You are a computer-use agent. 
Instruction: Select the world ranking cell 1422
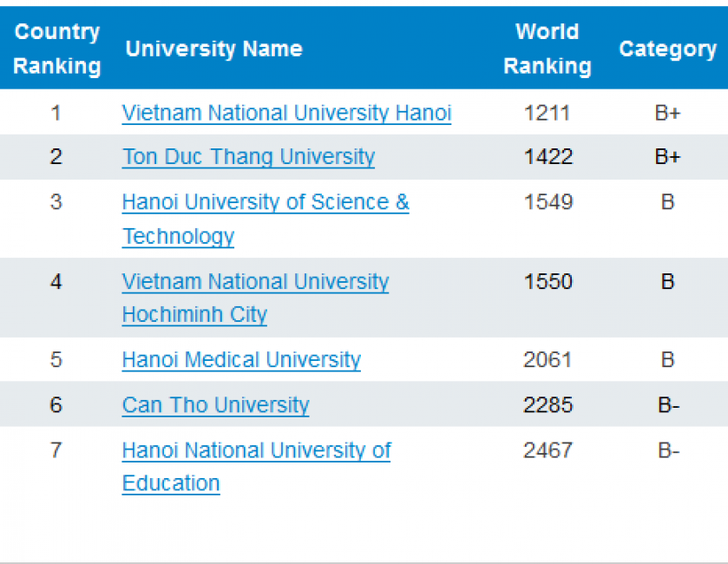548,157
